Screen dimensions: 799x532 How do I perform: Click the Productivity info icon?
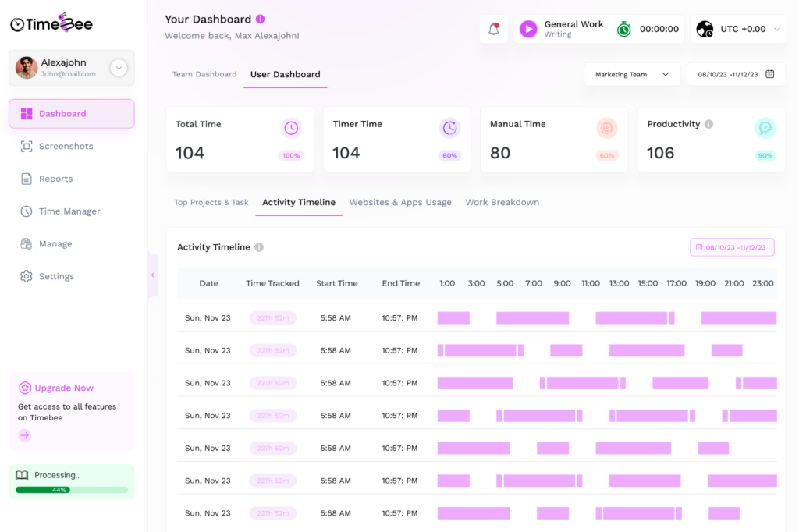point(708,124)
